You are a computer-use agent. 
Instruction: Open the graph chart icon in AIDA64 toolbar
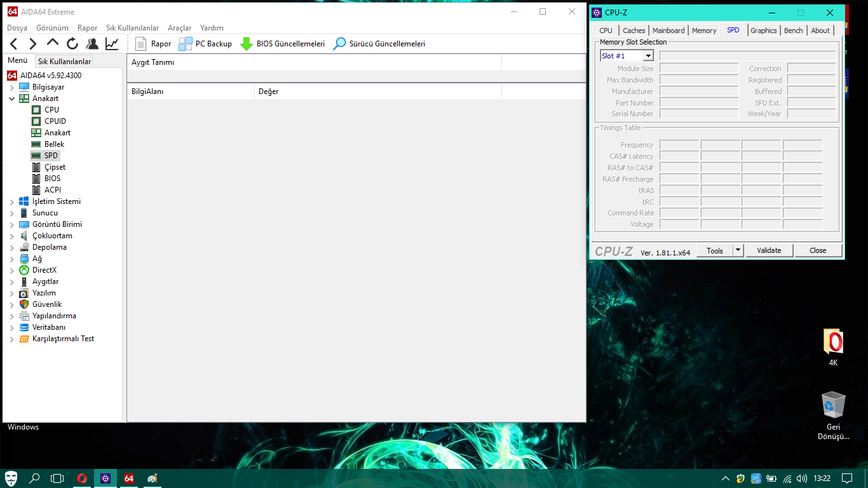click(112, 44)
